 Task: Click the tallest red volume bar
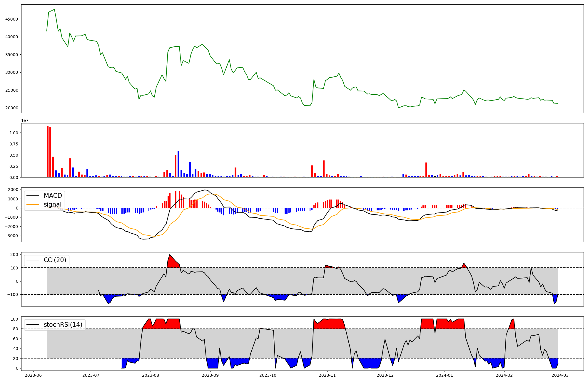(48, 151)
